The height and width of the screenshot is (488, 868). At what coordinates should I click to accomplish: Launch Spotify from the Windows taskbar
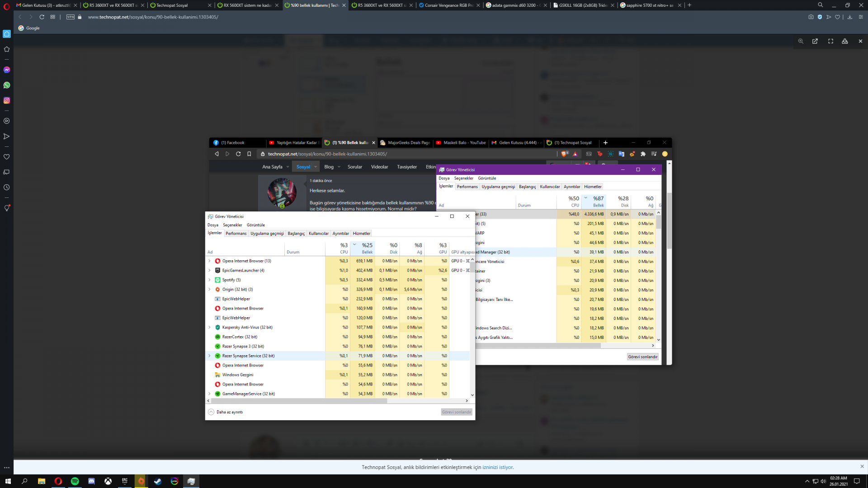click(x=75, y=481)
